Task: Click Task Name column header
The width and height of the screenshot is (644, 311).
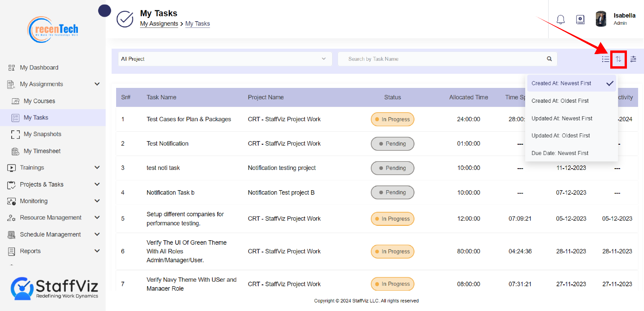Action: [x=162, y=97]
